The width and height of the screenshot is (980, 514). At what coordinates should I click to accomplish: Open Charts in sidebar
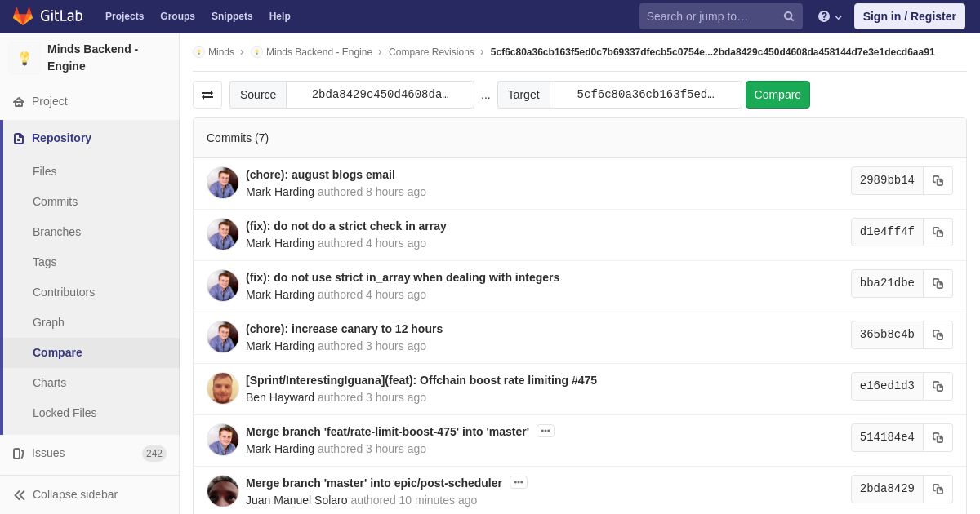[x=50, y=383]
